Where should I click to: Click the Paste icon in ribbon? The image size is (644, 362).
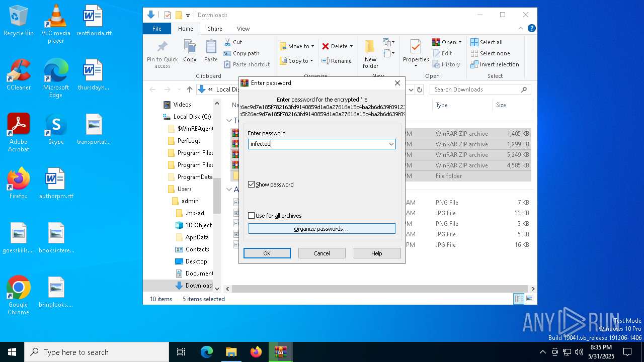(x=211, y=51)
